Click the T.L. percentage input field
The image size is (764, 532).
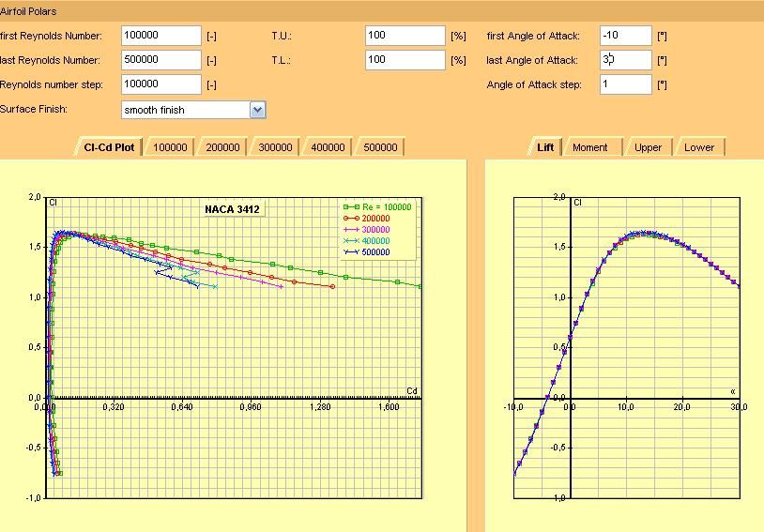tap(405, 60)
